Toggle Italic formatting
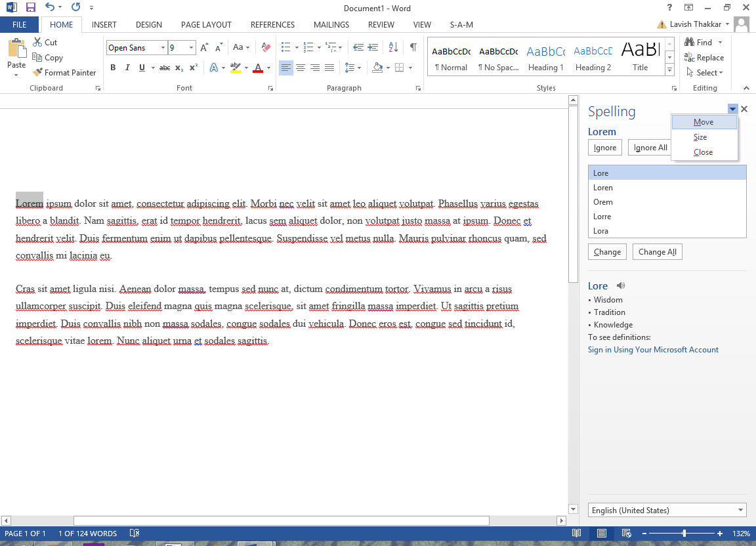756x546 pixels. 127,68
